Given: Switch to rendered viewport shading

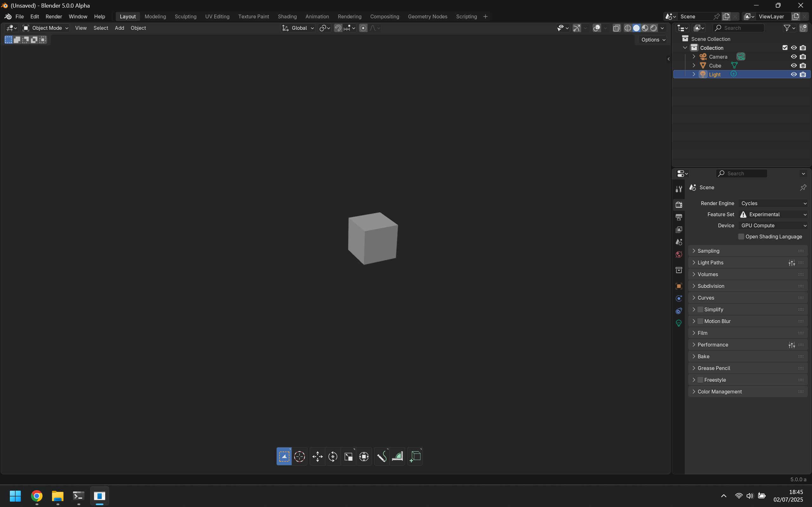Looking at the screenshot, I should [x=654, y=28].
